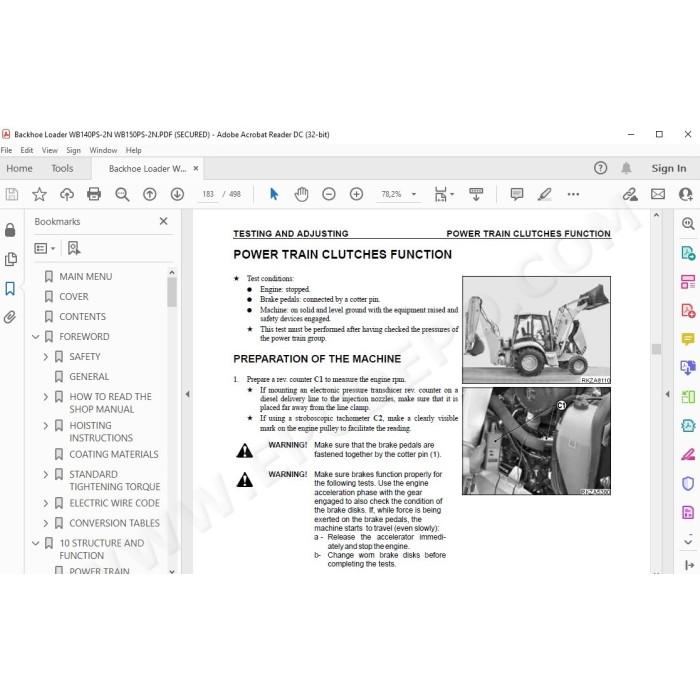Open Help question mark icon
This screenshot has width=700, height=700.
point(600,168)
